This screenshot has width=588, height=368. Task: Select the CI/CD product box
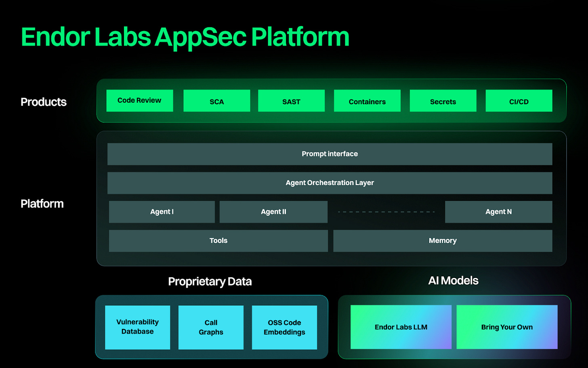click(x=519, y=101)
